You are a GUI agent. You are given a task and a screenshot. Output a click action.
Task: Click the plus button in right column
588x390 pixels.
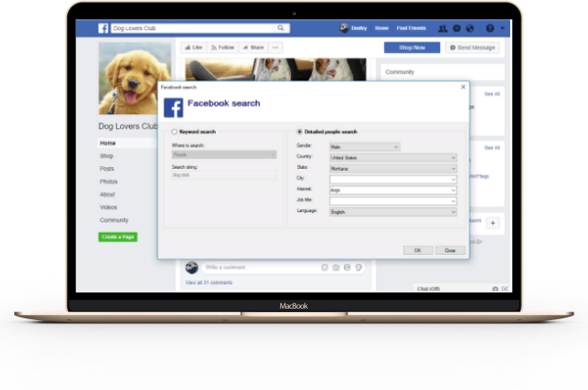click(493, 223)
